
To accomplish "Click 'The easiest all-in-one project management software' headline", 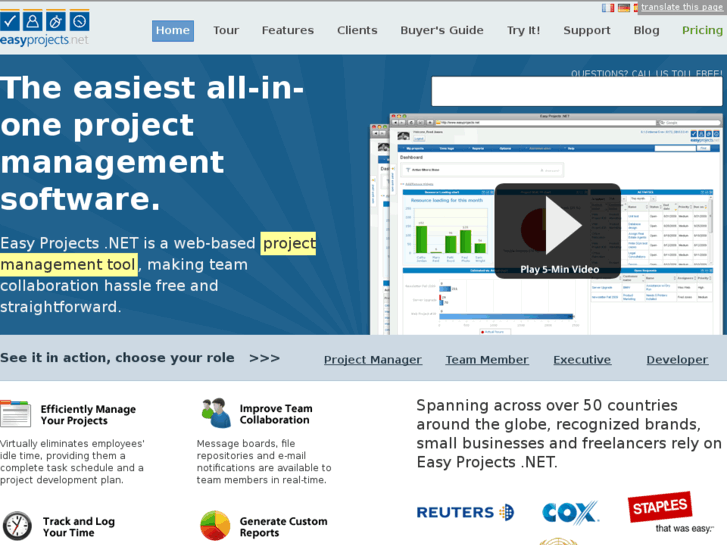I will click(x=152, y=143).
